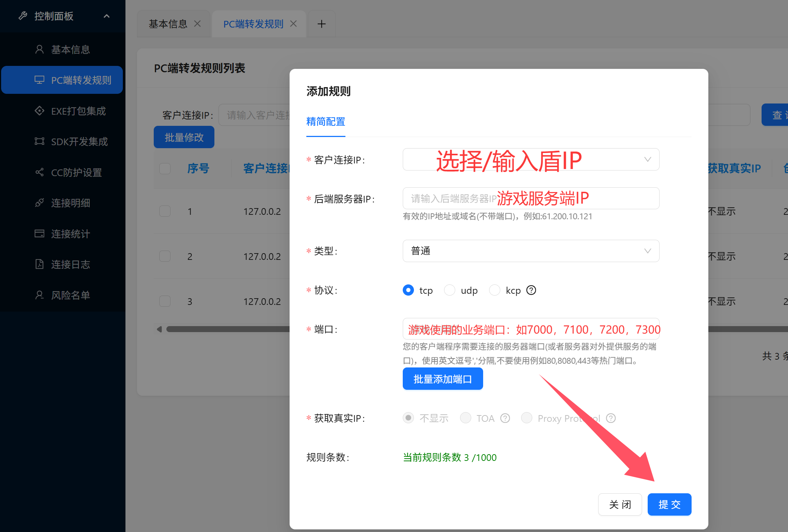Open EXE打包集成 in sidebar
The image size is (788, 532).
tap(78, 111)
